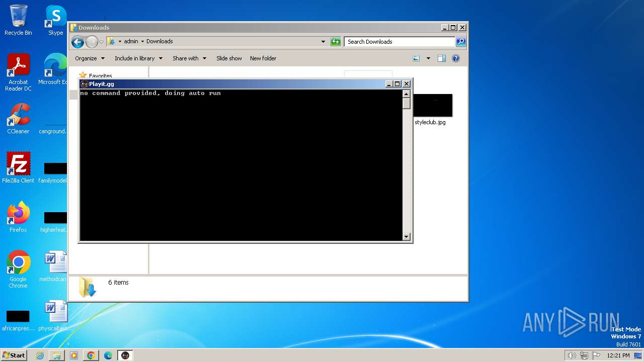Open the recent pages dropdown arrow
The height and width of the screenshot is (362, 644).
point(101,42)
